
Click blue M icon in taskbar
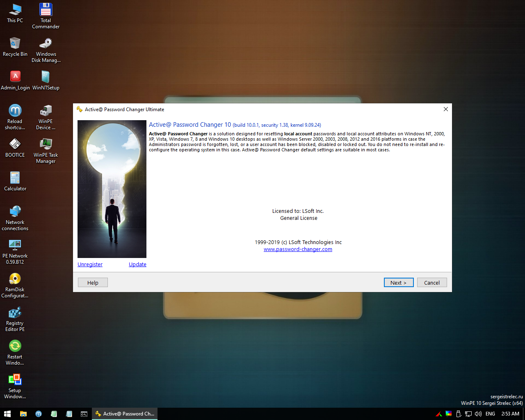39,414
